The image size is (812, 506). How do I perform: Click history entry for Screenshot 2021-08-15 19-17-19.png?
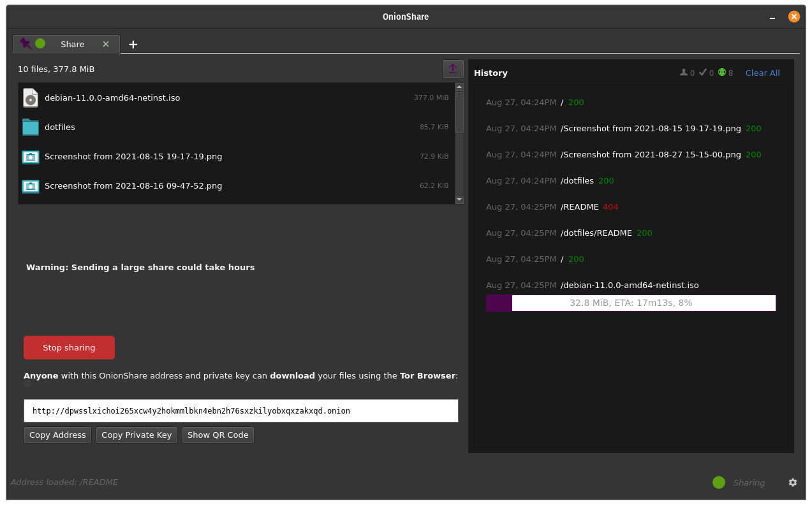click(624, 128)
